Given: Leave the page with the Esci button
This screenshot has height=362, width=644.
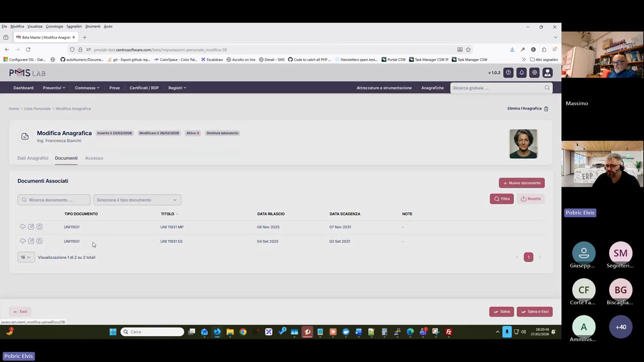Looking at the screenshot, I should coord(21,312).
